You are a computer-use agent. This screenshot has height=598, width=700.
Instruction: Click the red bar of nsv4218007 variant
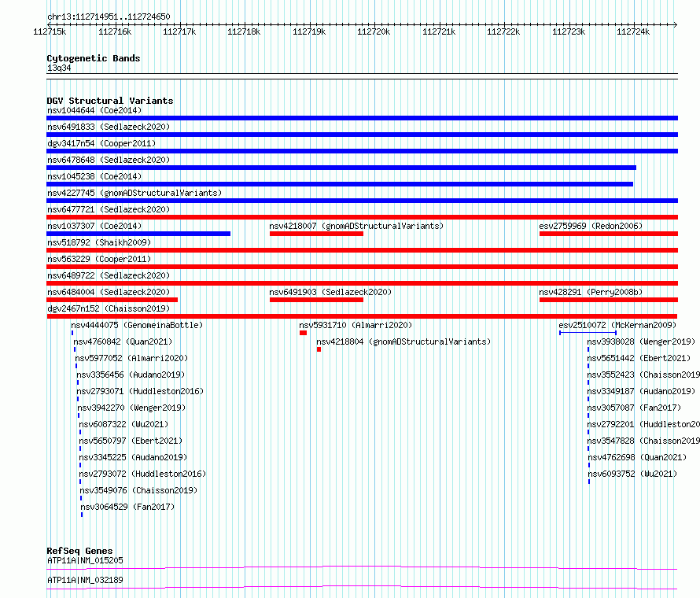[316, 234]
